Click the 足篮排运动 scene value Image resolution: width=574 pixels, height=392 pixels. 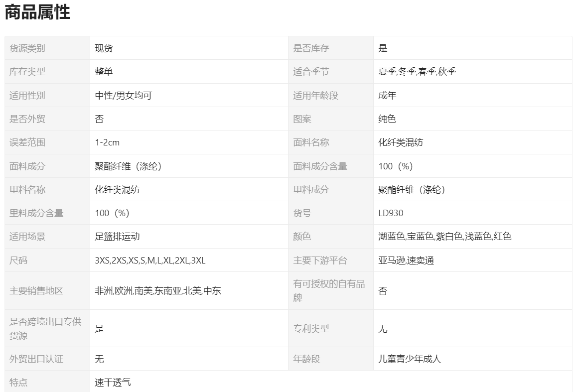tap(118, 237)
